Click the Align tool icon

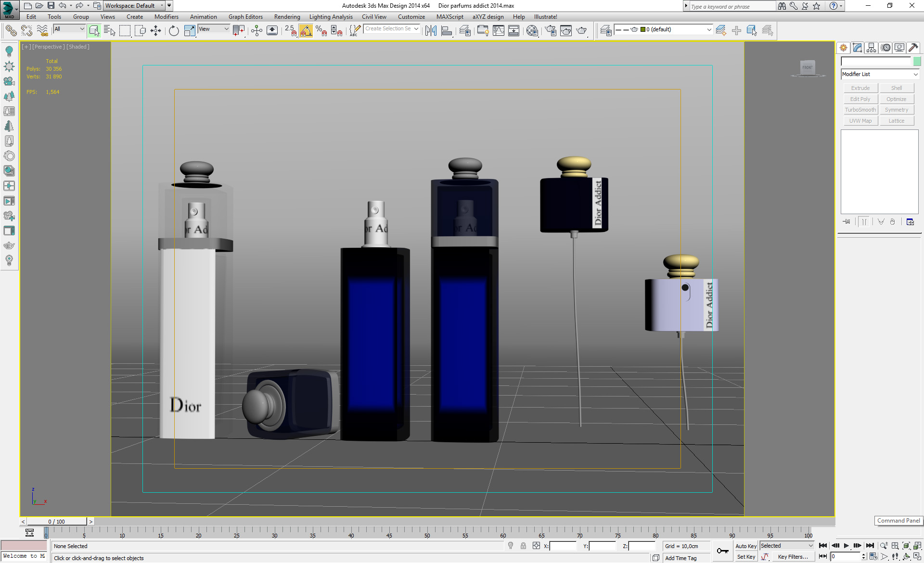point(447,31)
